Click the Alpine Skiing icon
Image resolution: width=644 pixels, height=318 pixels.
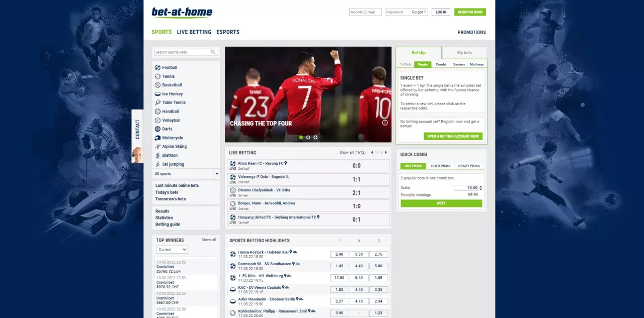click(x=157, y=147)
